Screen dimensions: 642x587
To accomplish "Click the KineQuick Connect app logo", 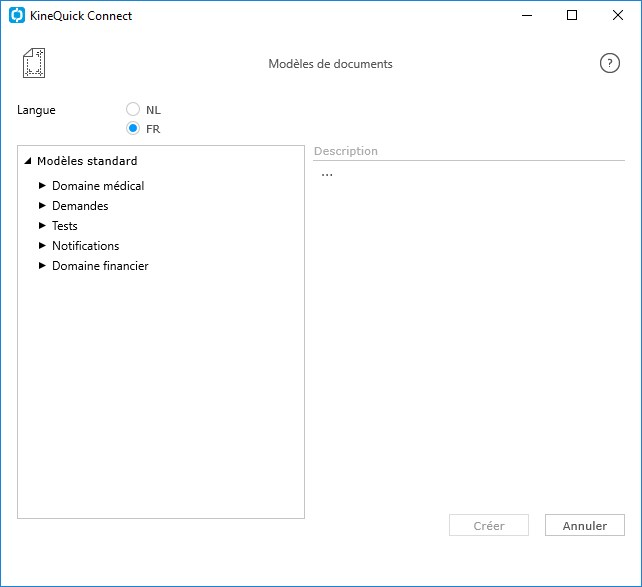I will [17, 16].
